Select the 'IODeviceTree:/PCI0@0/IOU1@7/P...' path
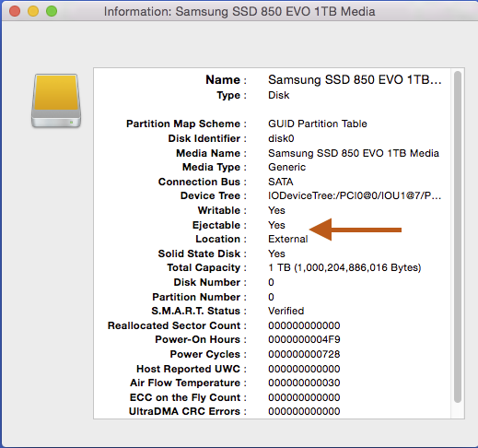Screen dimensions: 478x448 [x=355, y=195]
